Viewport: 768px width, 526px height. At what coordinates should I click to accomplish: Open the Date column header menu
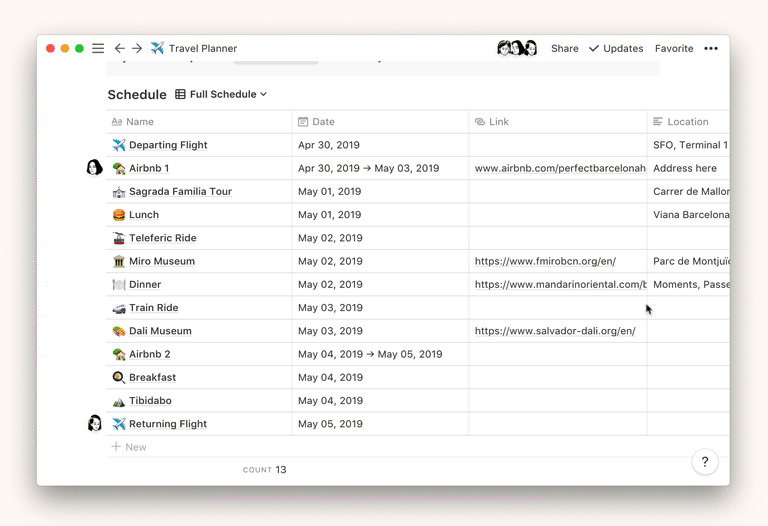[x=323, y=122]
